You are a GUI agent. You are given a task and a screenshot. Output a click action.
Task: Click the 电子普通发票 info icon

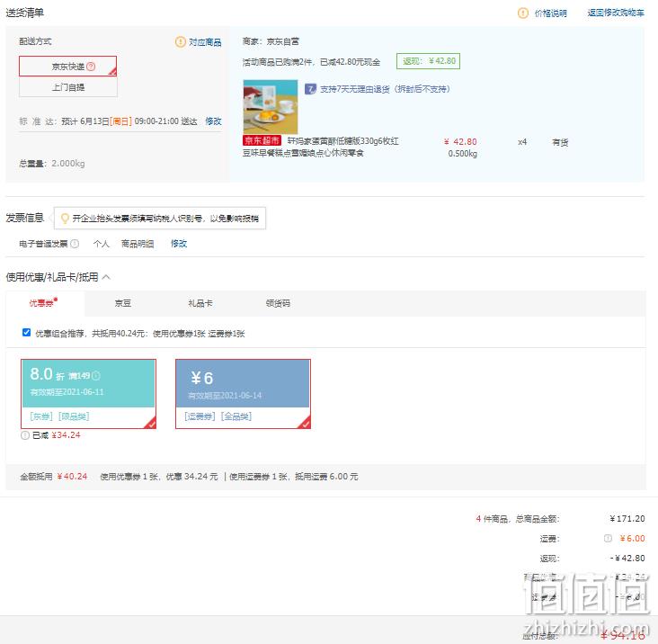coord(75,244)
